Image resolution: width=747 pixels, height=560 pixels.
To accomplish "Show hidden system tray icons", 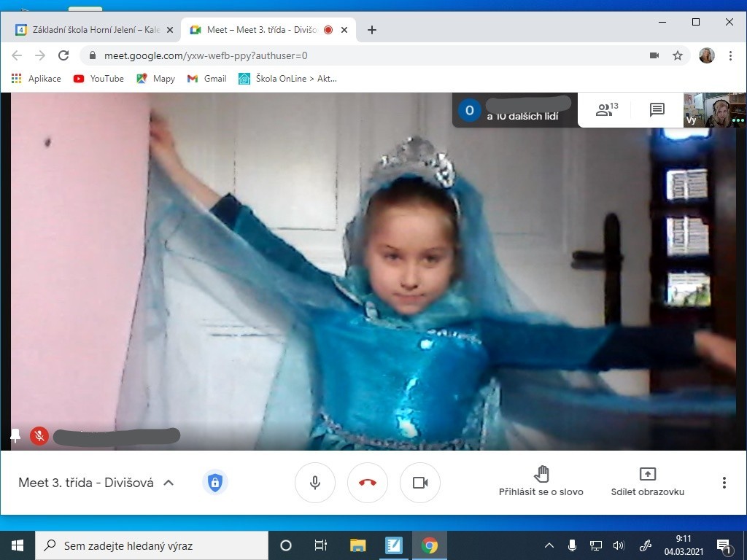I will 550,545.
